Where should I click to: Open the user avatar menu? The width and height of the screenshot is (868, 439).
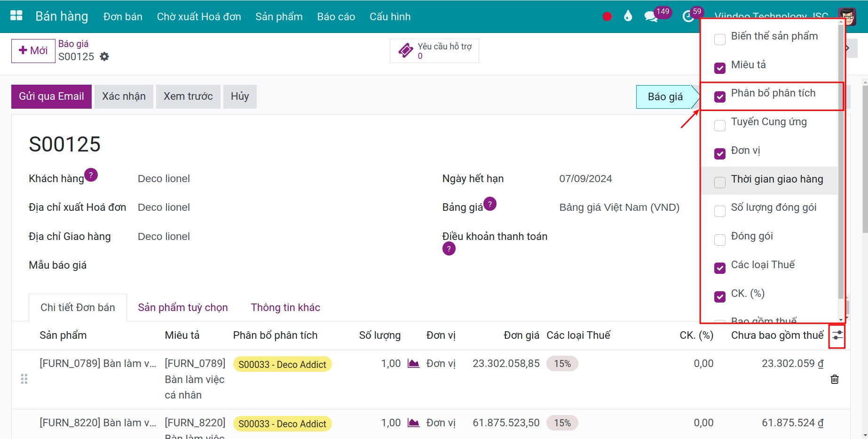[847, 16]
